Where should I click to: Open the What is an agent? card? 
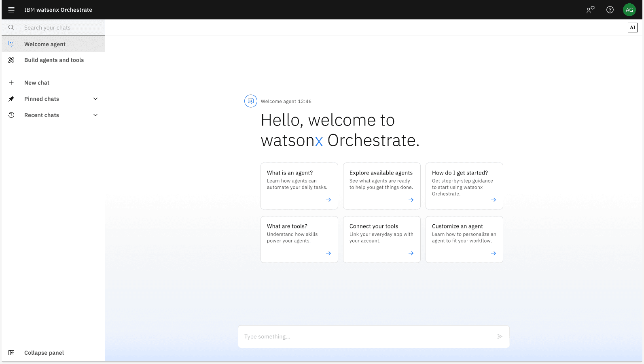299,186
